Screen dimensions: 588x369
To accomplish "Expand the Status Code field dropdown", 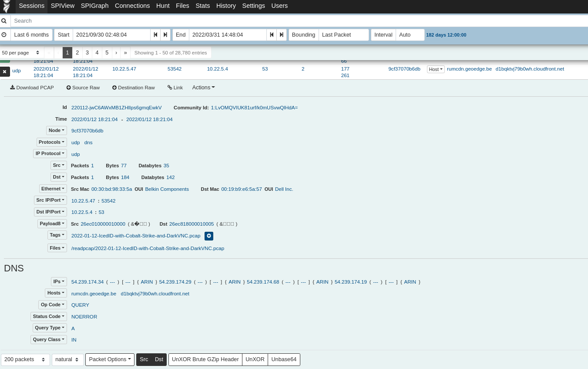I will click(49, 316).
